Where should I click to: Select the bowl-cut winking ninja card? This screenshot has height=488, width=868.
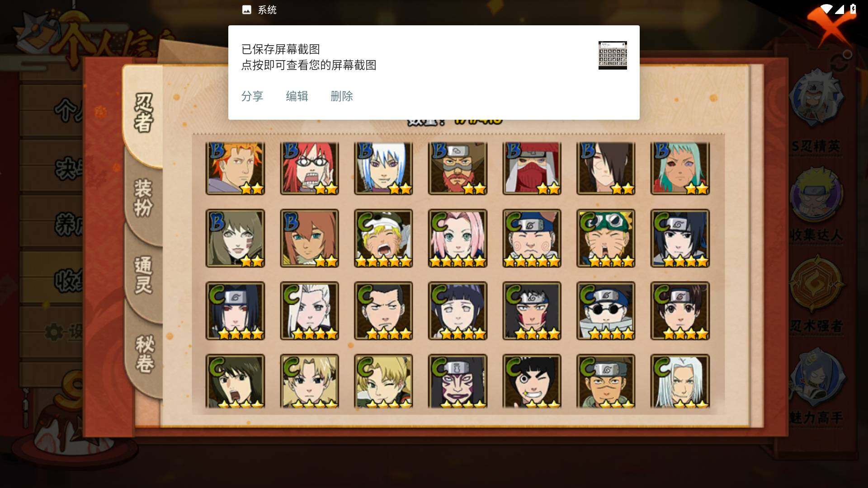click(x=532, y=381)
